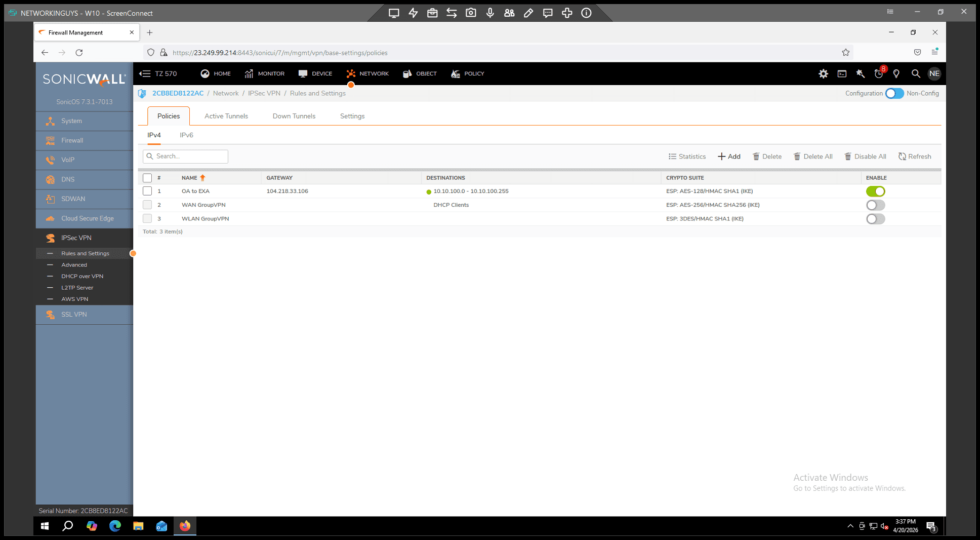This screenshot has width=980, height=540.
Task: Select DHCP over VPN in the sidebar
Action: (x=82, y=276)
